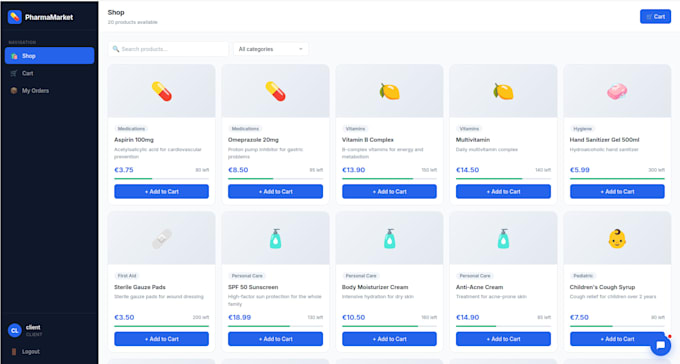Click the Anti-Acne Cream stock progress bar

click(503, 326)
